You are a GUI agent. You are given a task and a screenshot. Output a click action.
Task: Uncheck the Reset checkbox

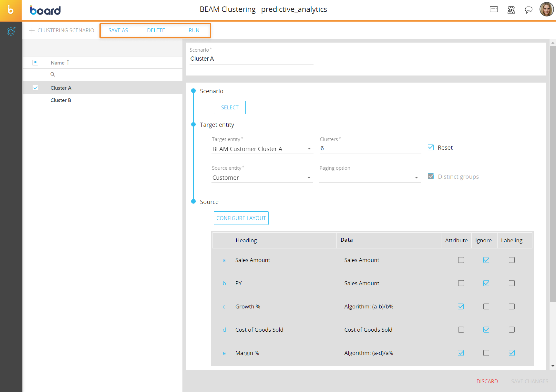click(431, 147)
